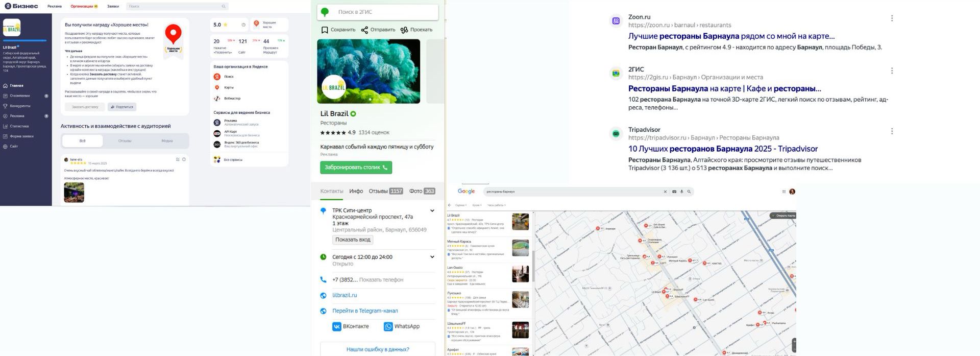This screenshot has height=356, width=980.
Task: Switch to the Медиа activity tab
Action: click(x=167, y=141)
